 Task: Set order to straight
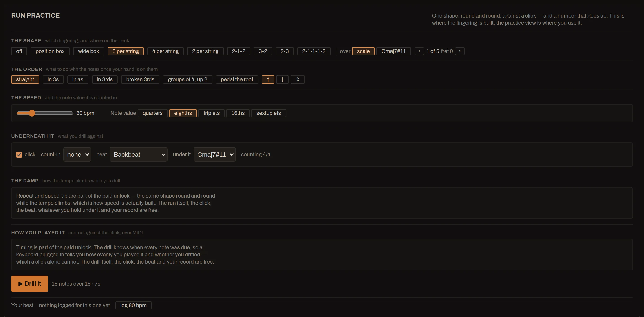25,79
